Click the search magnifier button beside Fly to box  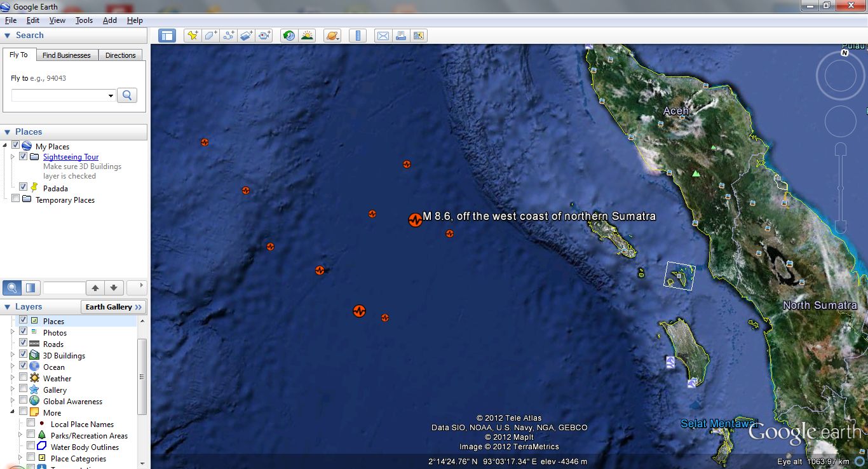point(127,95)
